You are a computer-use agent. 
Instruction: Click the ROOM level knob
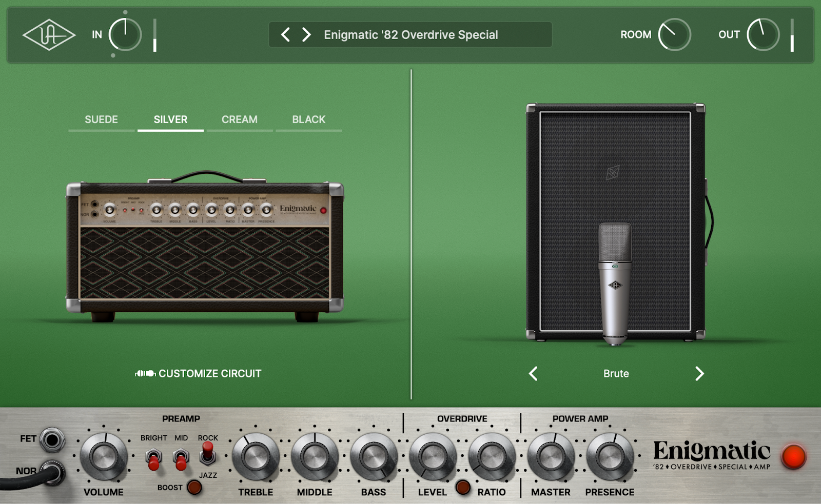coord(674,35)
